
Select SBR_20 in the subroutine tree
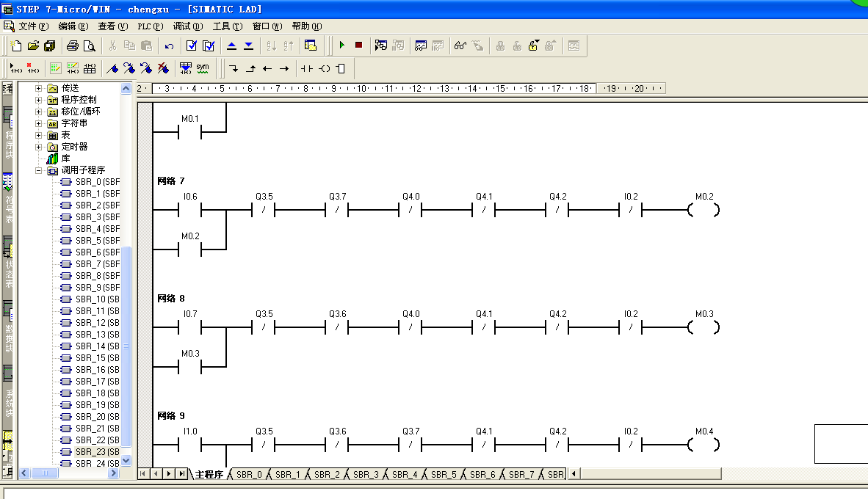(x=97, y=417)
